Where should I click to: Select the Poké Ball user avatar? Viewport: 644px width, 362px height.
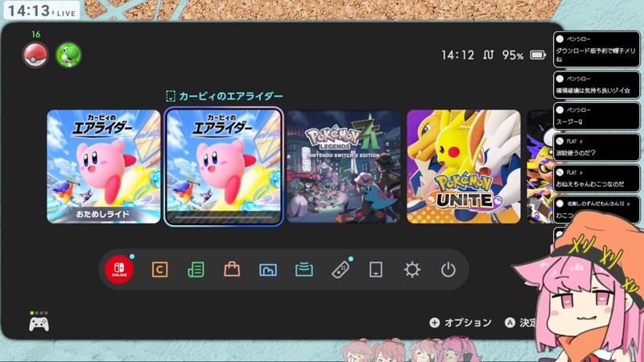[35, 55]
